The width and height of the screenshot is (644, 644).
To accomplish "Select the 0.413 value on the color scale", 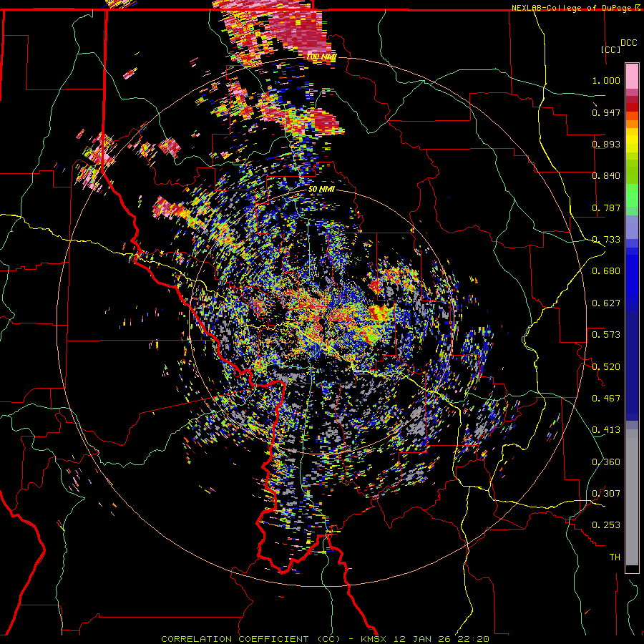I will pos(606,430).
